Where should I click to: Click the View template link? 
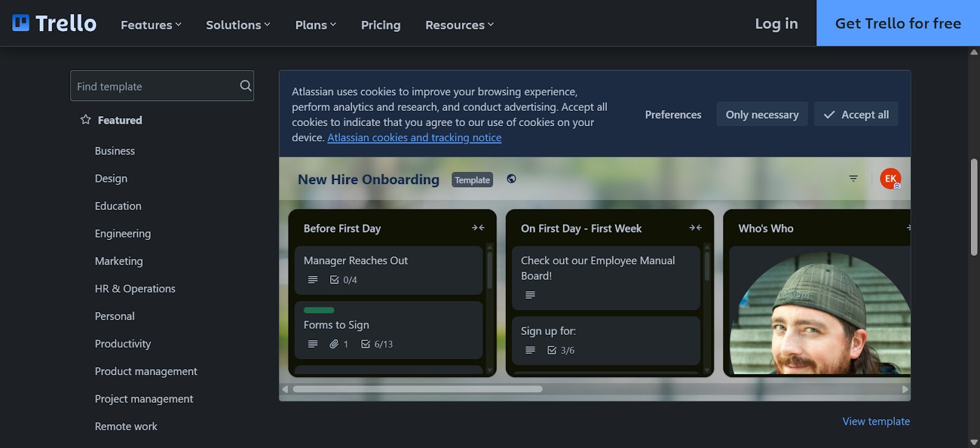tap(876, 421)
